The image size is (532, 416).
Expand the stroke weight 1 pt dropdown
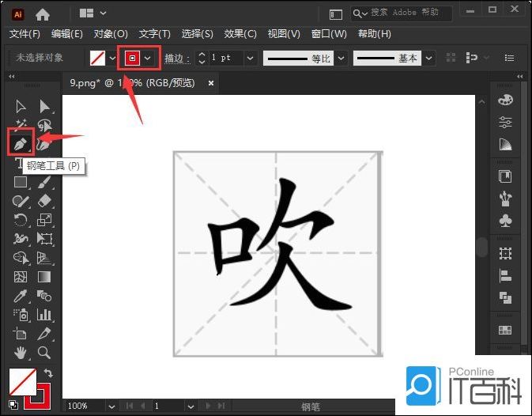tap(250, 59)
